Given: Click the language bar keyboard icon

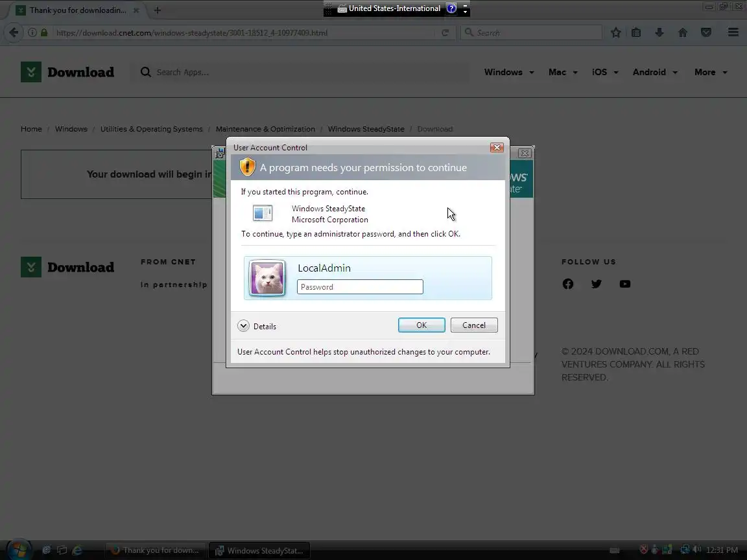Looking at the screenshot, I should [342, 8].
